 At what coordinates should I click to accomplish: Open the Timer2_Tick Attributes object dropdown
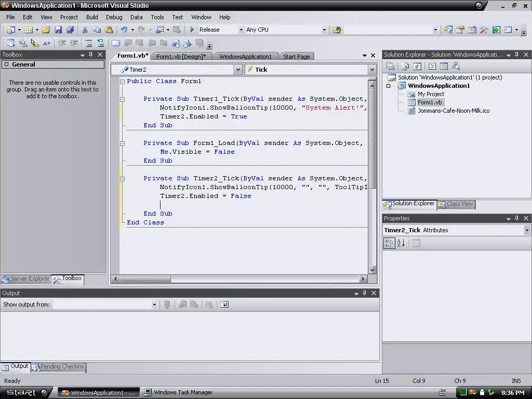pos(527,230)
